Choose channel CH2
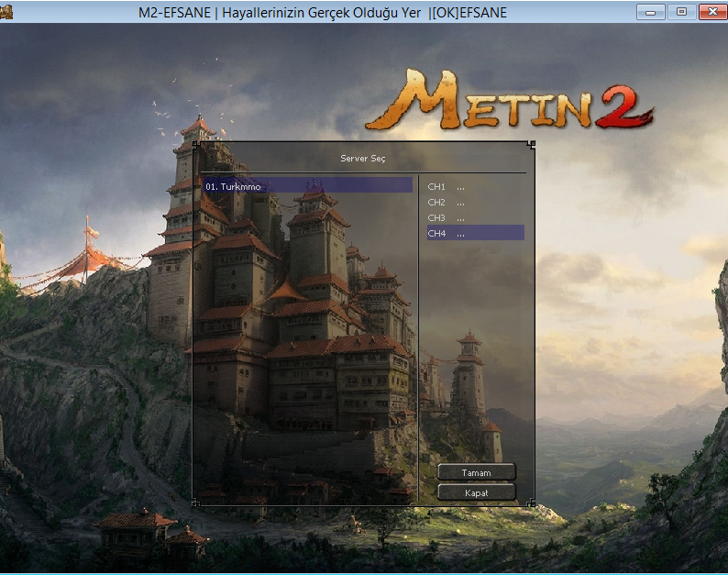728x575 pixels. [476, 202]
